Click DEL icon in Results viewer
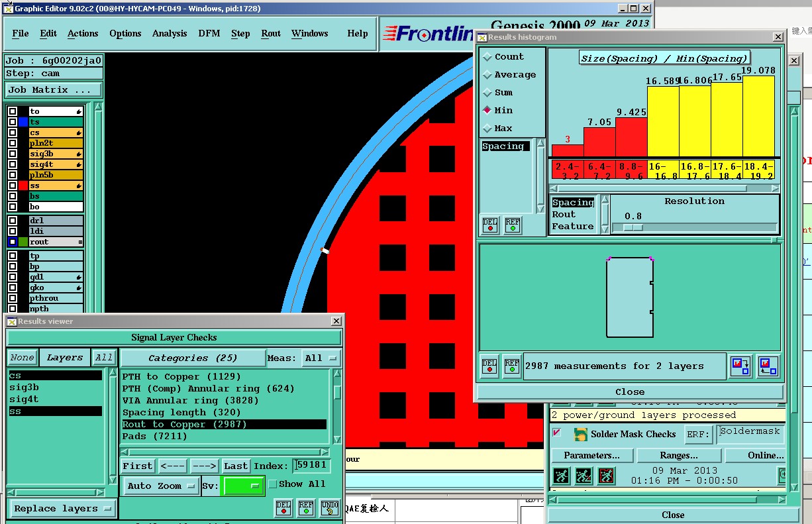This screenshot has width=812, height=524. tap(283, 508)
